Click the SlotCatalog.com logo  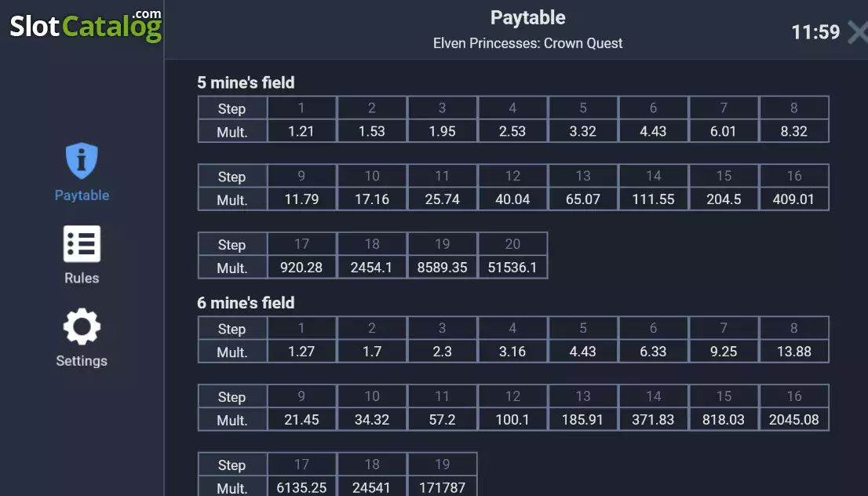86,25
